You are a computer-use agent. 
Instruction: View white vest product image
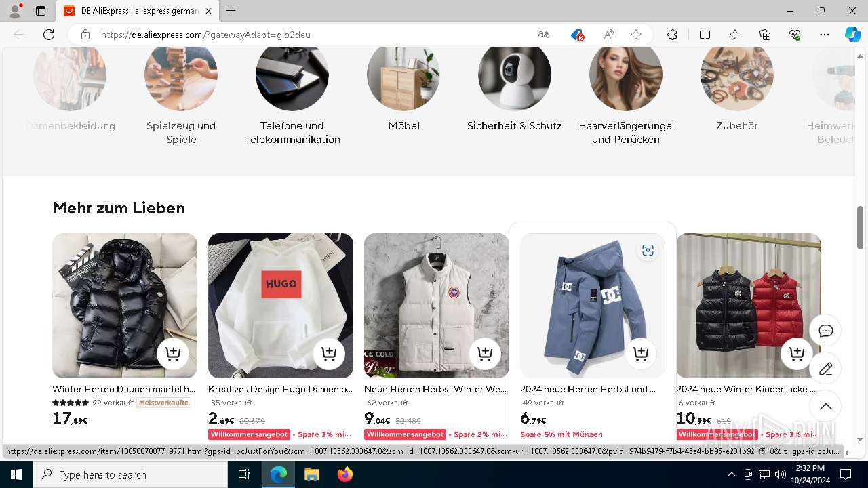coord(437,306)
